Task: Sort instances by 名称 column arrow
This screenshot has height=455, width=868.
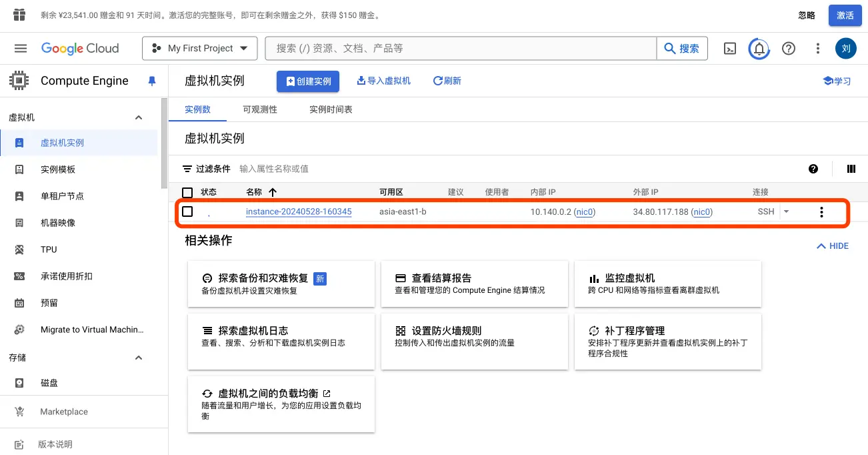Action: [x=272, y=192]
